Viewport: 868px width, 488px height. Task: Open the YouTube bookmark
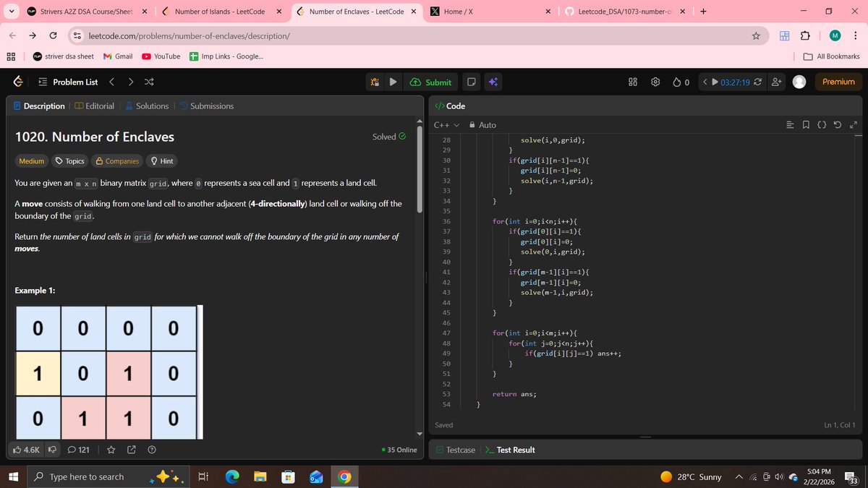click(x=161, y=56)
